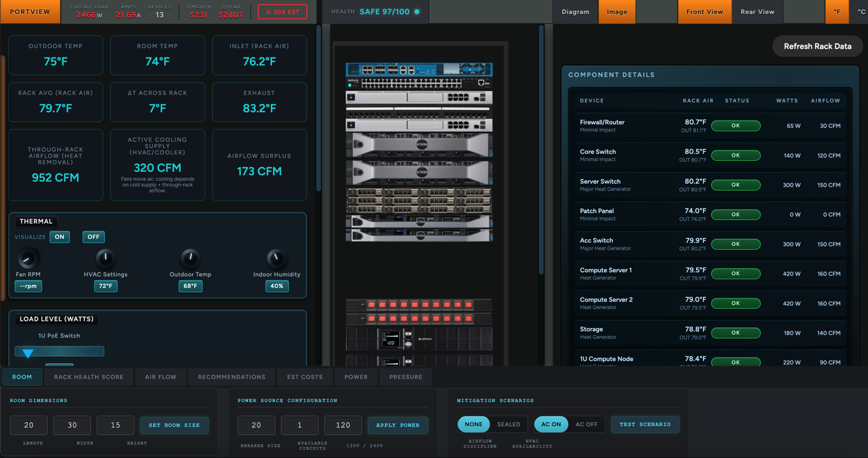Open the Rear View tab
The image size is (868, 458).
(x=756, y=11)
